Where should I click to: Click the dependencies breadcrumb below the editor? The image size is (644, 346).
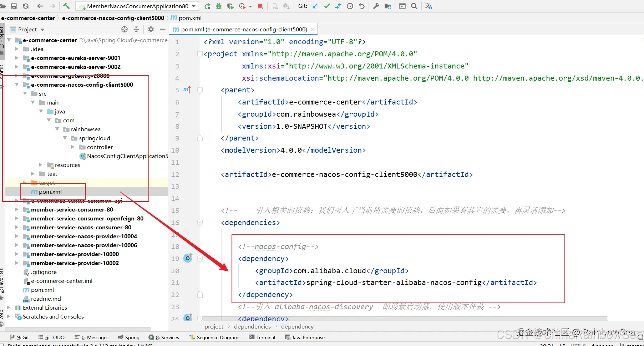click(x=252, y=326)
